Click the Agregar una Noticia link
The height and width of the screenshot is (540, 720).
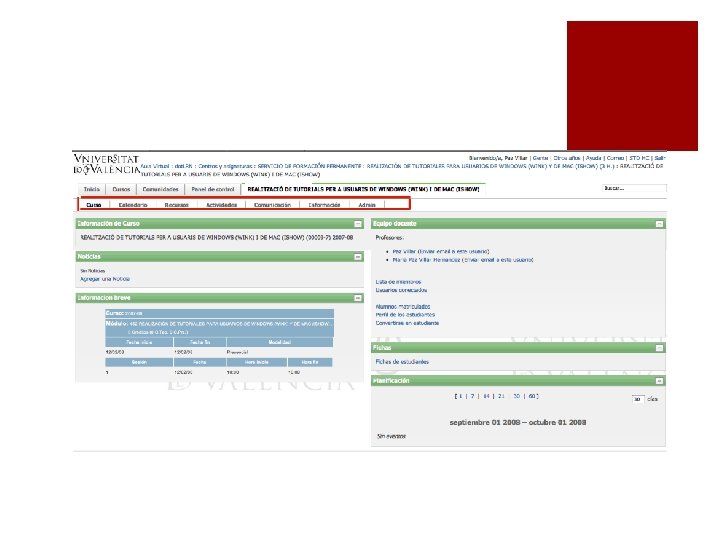click(105, 279)
